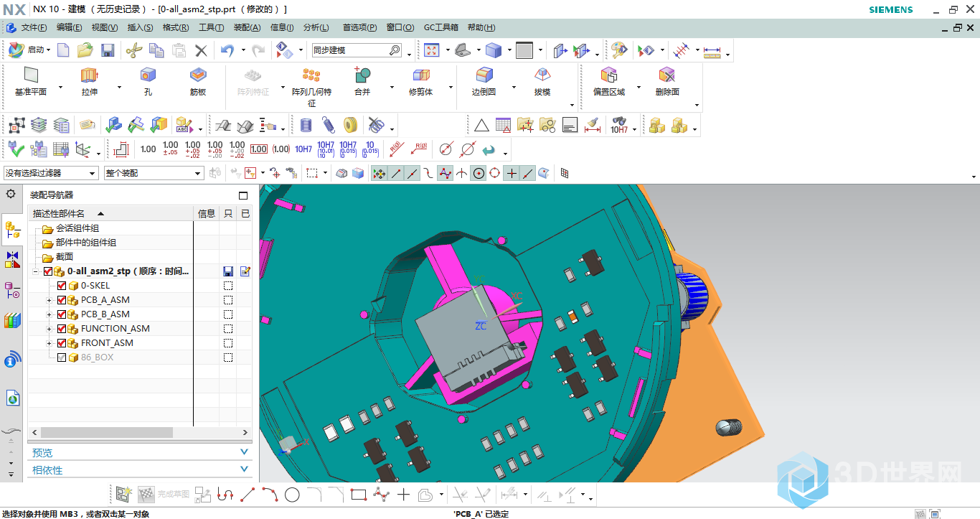Screen dimensions: 980x519
Task: Click the navigator settings gear icon
Action: (11, 195)
